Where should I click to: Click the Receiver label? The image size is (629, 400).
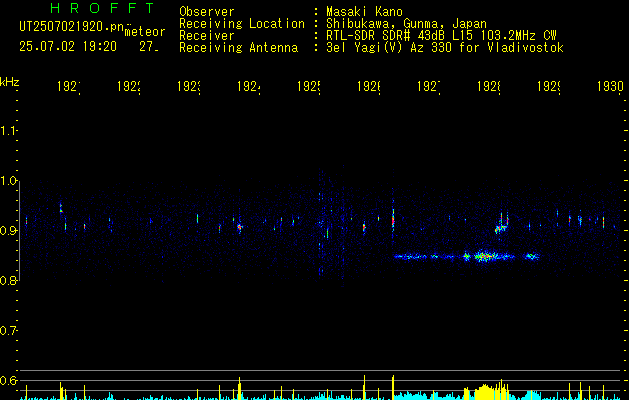click(x=207, y=36)
